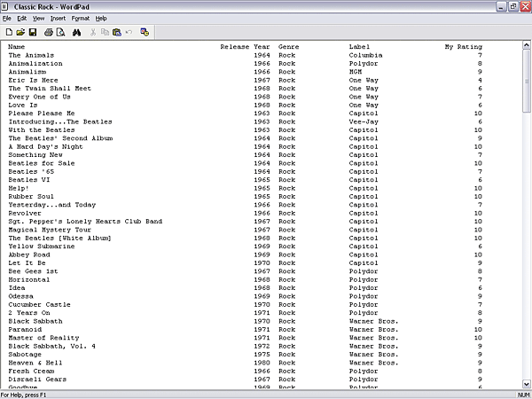Open the Edit menu
Viewport: 532px width, 399px height.
pyautogui.click(x=21, y=19)
